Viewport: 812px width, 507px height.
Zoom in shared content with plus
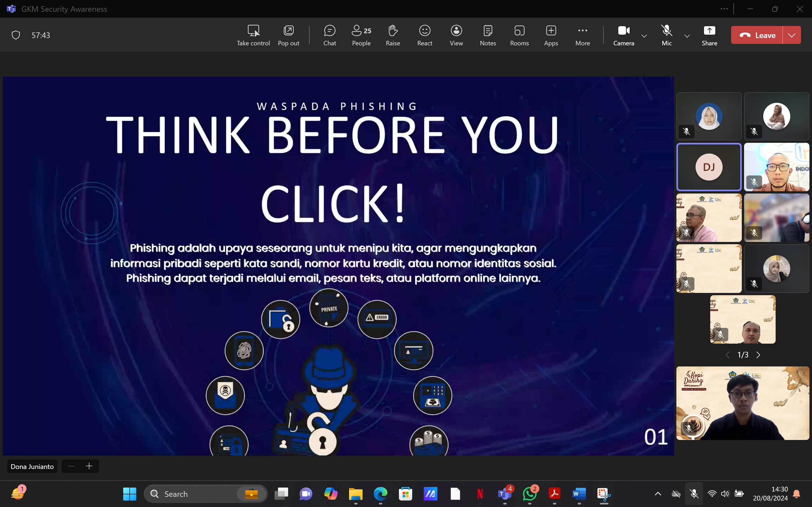pyautogui.click(x=89, y=466)
